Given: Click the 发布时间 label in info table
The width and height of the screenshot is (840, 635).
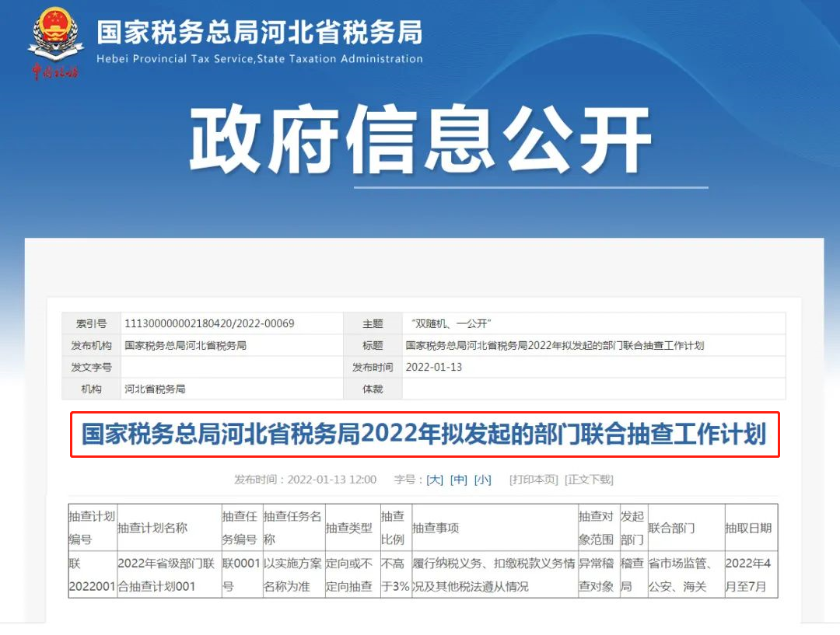Looking at the screenshot, I should coord(373,368).
